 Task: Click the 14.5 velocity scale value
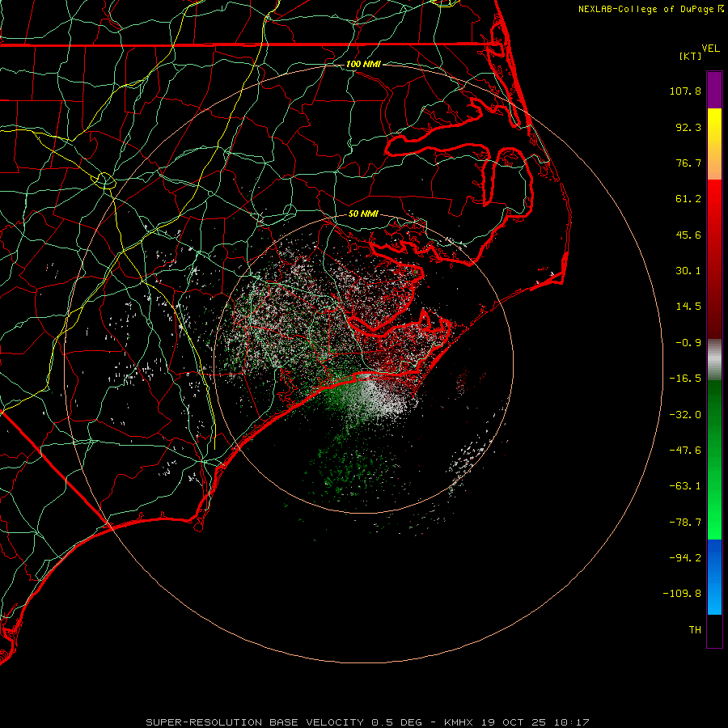click(688, 307)
